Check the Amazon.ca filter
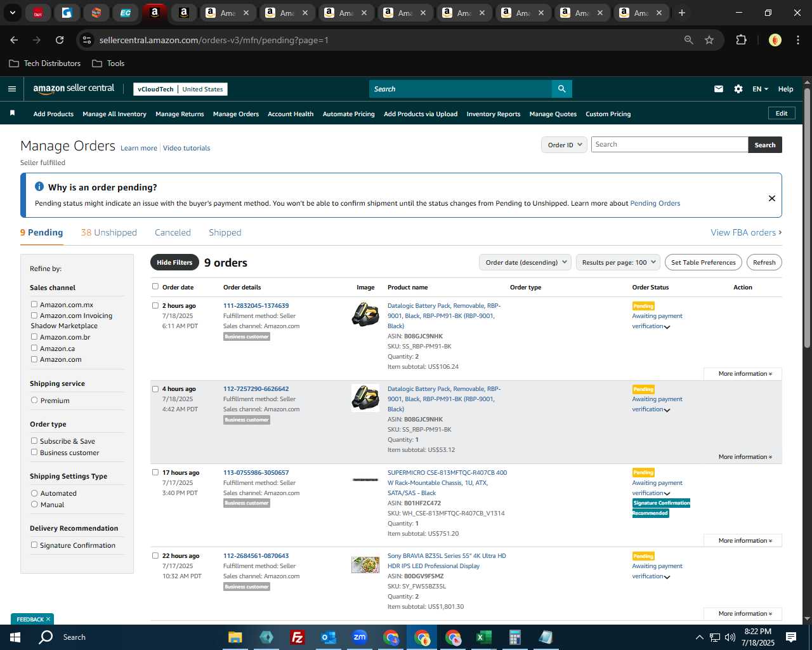 pyautogui.click(x=34, y=348)
